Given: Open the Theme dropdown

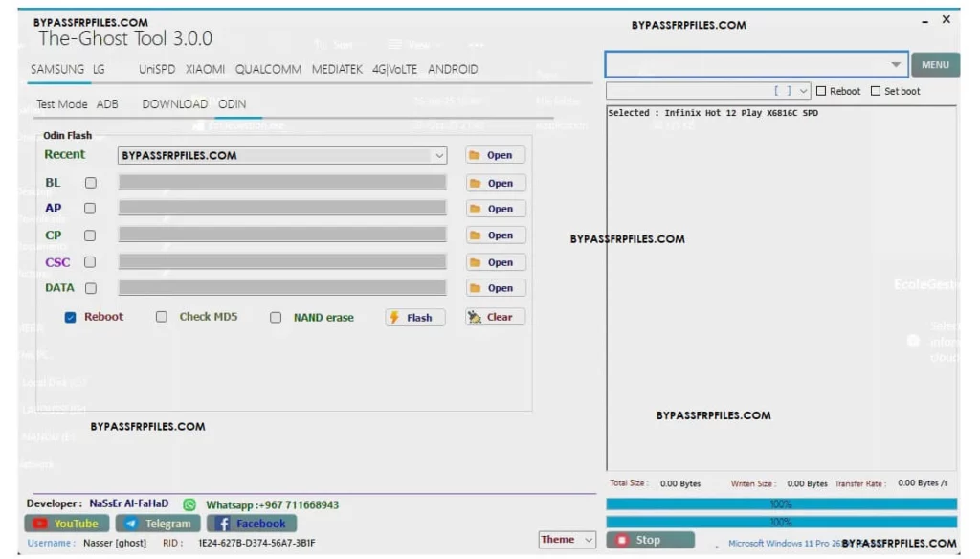Looking at the screenshot, I should 567,539.
